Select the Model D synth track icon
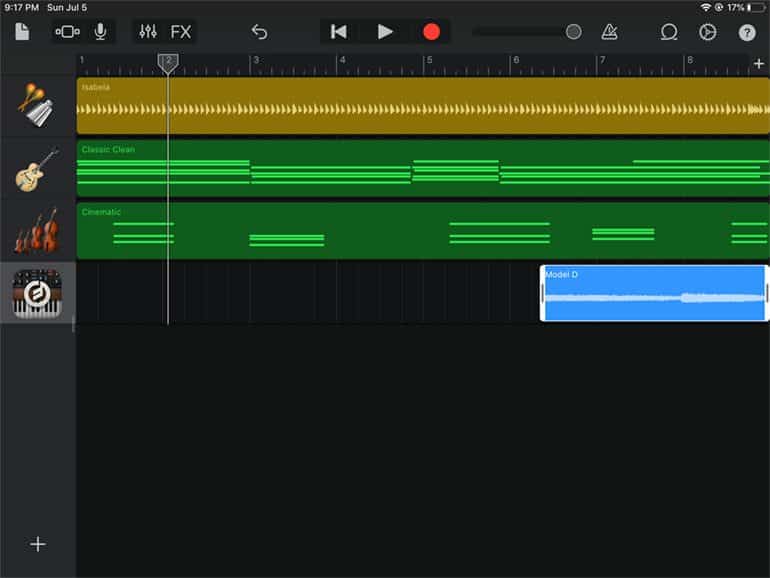Screen dimensions: 770x578 click(x=37, y=293)
